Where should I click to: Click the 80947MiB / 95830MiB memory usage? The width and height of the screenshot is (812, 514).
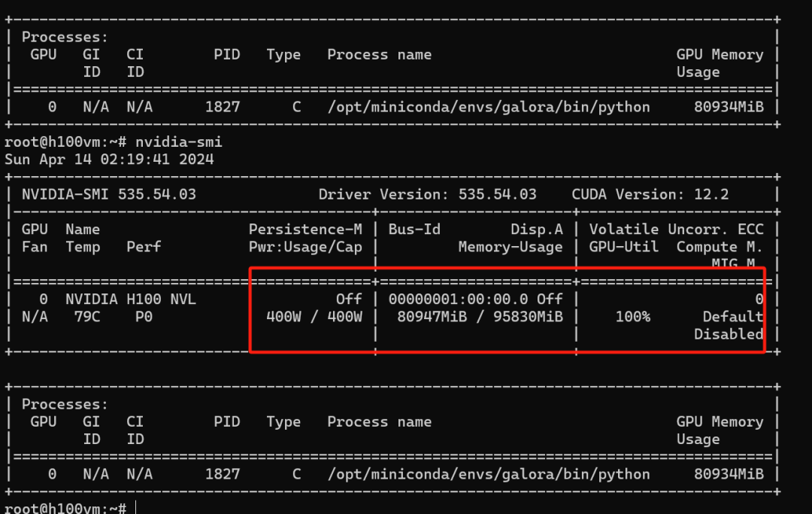pyautogui.click(x=479, y=317)
